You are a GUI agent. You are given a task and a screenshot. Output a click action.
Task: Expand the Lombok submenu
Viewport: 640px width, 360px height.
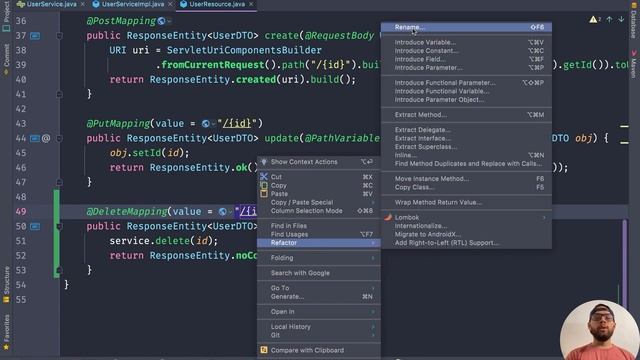466,218
